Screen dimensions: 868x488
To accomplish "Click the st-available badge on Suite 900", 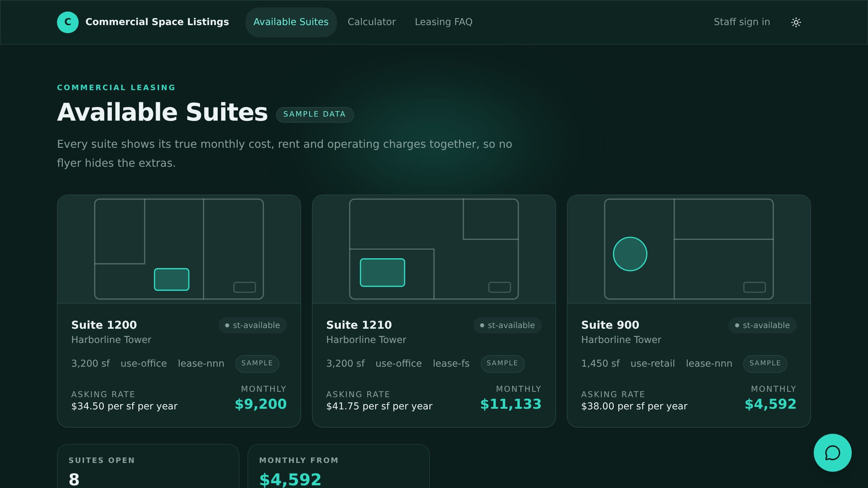I will coord(763,325).
